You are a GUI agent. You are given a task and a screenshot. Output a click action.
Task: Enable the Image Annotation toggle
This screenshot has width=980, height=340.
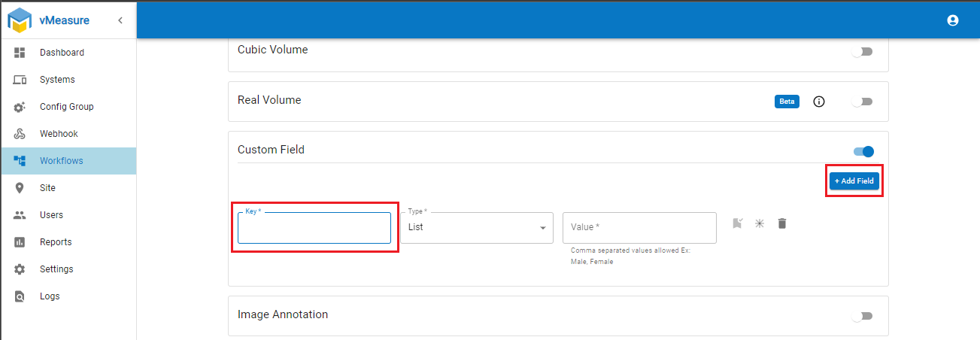[x=862, y=317]
